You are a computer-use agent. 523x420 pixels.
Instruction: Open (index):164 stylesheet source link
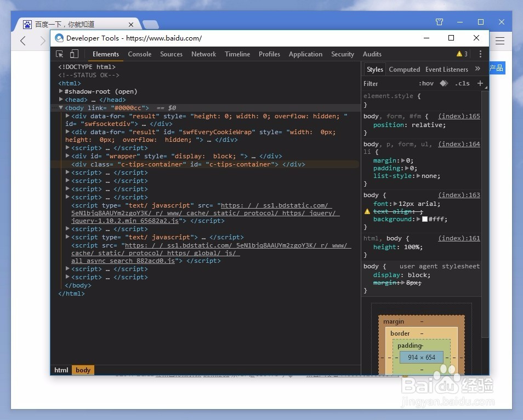[x=459, y=144]
